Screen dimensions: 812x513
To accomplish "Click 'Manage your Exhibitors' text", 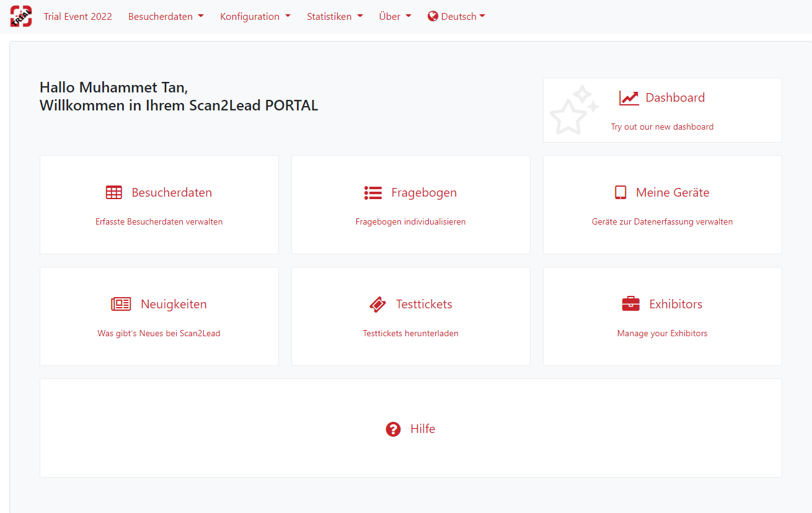I will [662, 333].
